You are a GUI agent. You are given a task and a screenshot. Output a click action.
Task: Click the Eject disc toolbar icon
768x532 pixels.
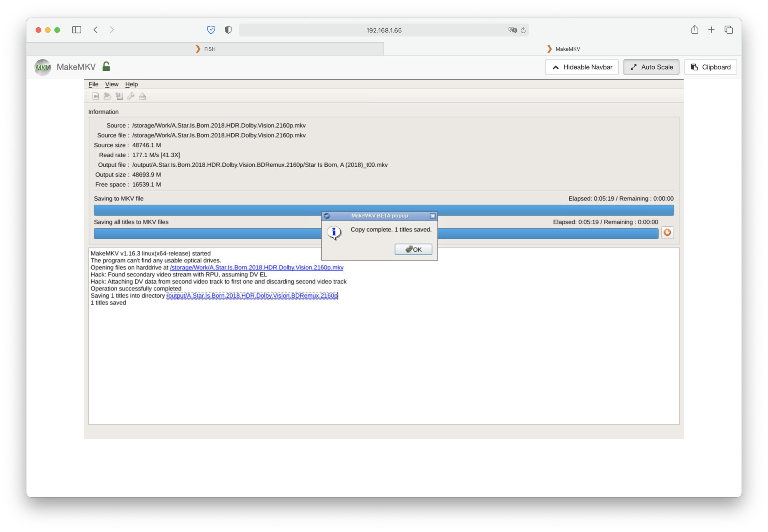142,96
